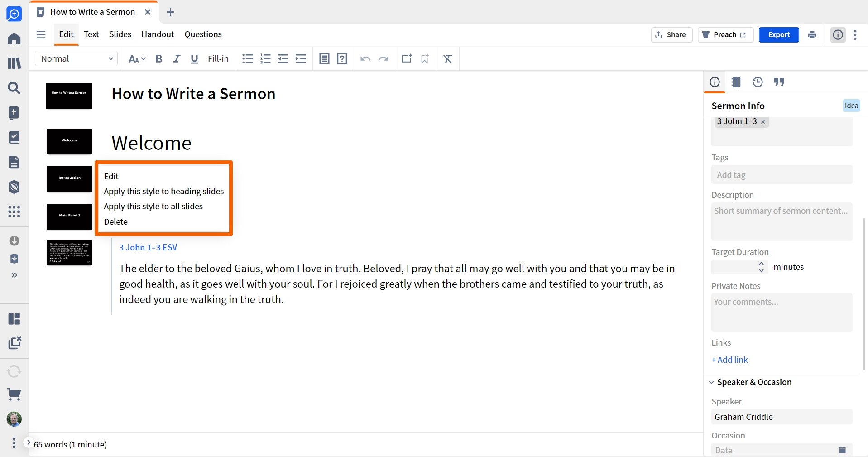Clear formatting with the crossed T icon
This screenshot has width=868, height=457.
[x=448, y=58]
